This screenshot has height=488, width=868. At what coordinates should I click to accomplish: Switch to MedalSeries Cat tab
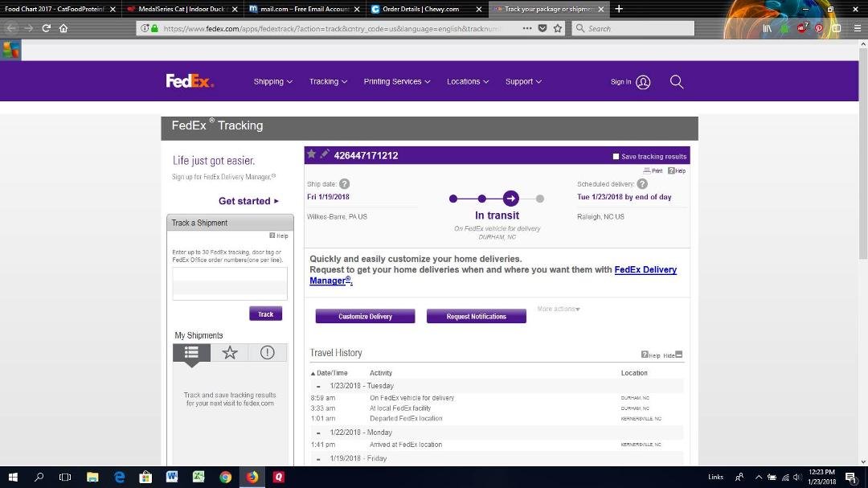click(182, 9)
